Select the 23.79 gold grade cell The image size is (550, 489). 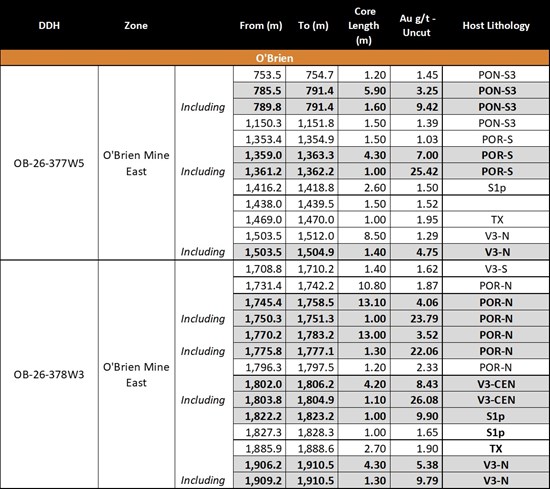point(417,319)
